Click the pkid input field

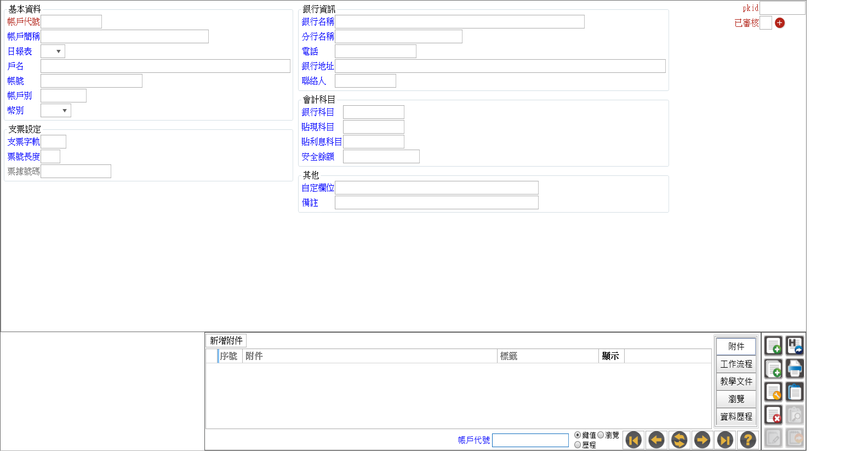tap(783, 8)
